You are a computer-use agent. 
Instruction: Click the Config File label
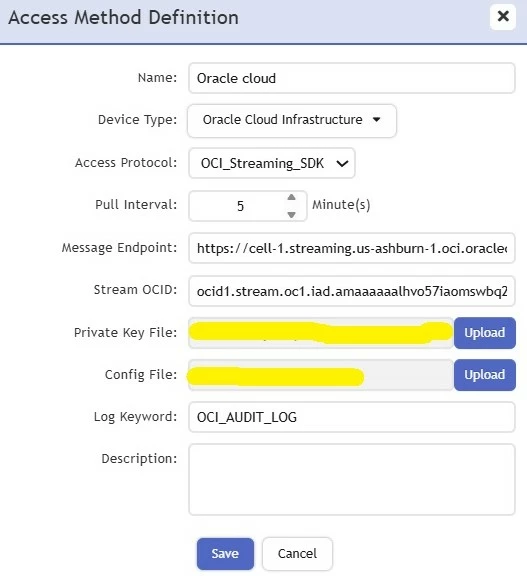pyautogui.click(x=141, y=374)
